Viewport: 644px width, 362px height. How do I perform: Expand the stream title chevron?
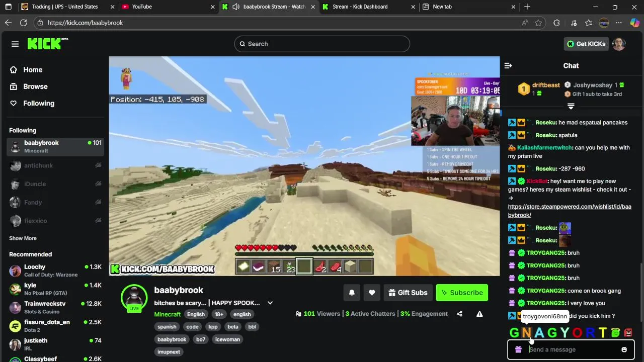270,303
